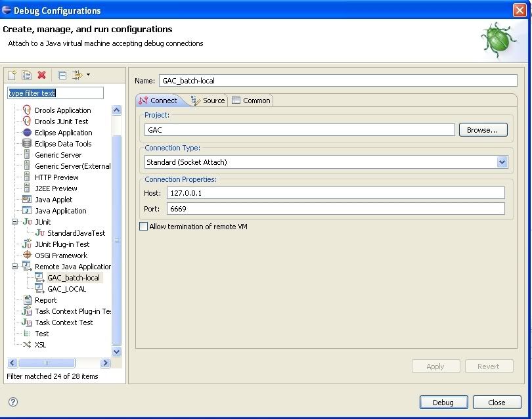Switch to the Common tab
The width and height of the screenshot is (532, 419).
[x=250, y=100]
